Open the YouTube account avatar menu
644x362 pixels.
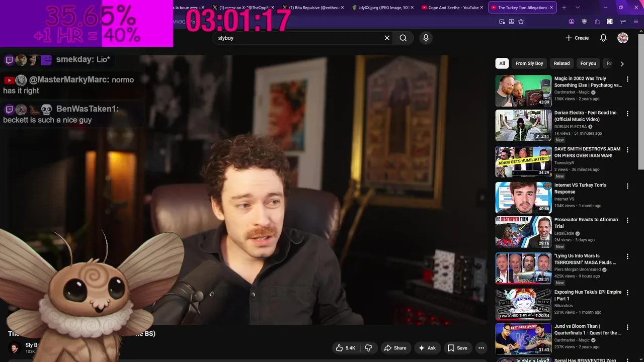pyautogui.click(x=623, y=38)
